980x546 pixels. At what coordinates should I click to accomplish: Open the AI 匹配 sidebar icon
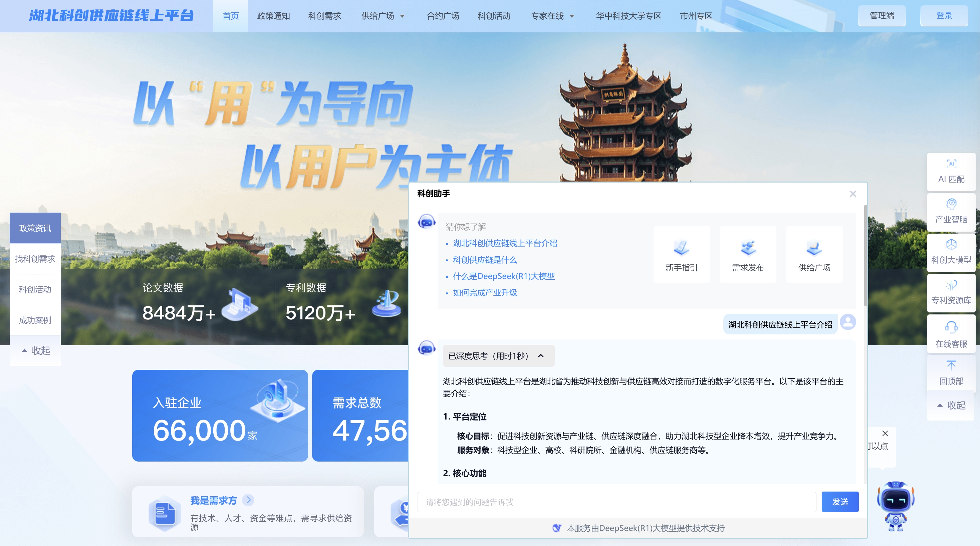(951, 164)
